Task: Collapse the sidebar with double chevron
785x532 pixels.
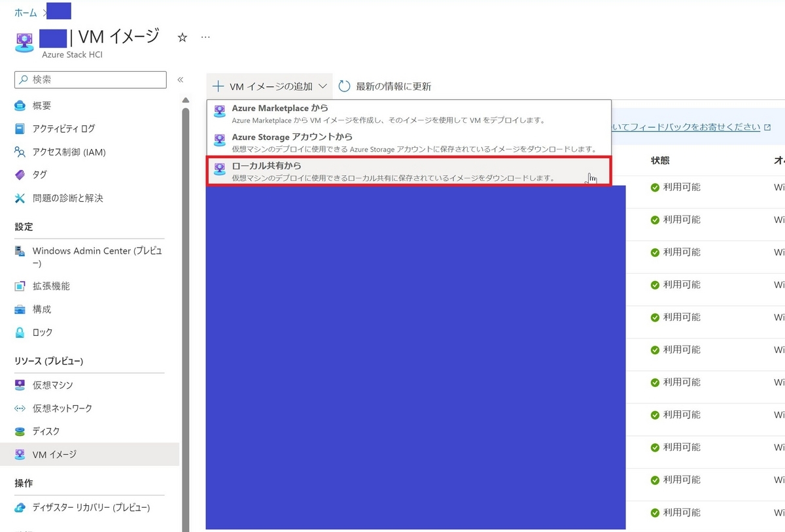Action: [181, 80]
